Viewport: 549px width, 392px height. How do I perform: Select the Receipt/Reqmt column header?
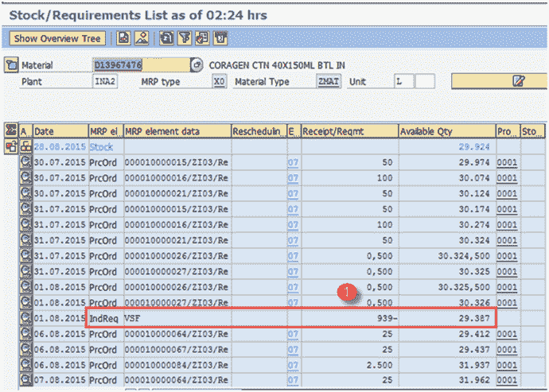[349, 131]
